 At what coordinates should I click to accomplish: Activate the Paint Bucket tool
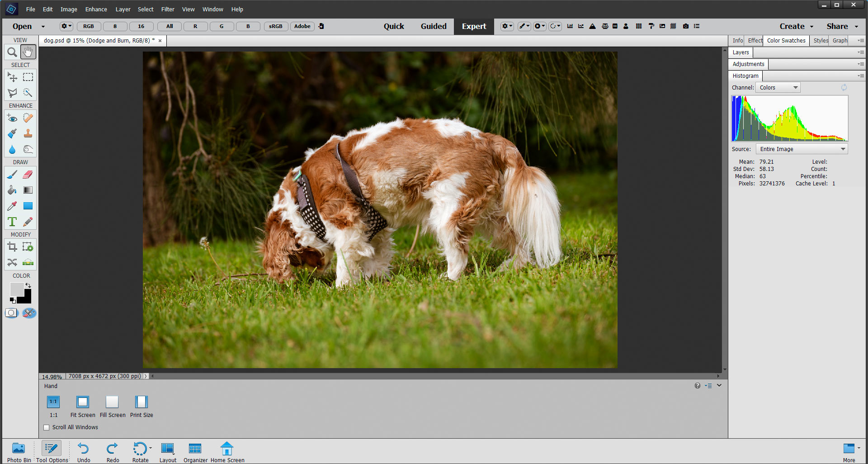pyautogui.click(x=12, y=190)
